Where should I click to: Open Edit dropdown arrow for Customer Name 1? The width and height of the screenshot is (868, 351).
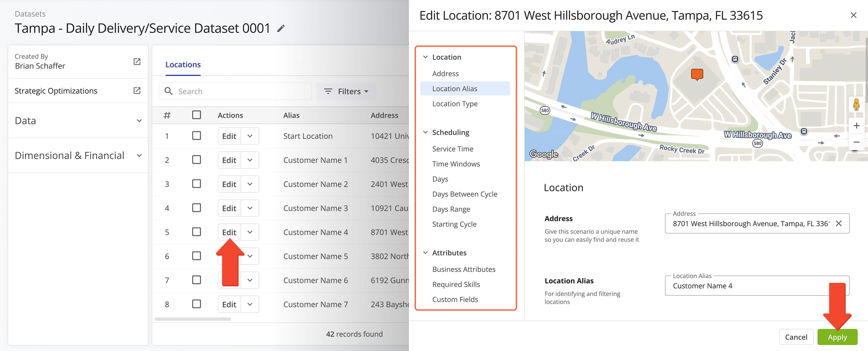point(250,160)
